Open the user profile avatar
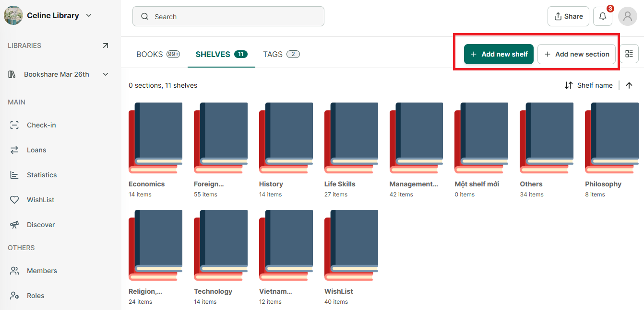Screen dimensions: 644x310 coord(627,16)
